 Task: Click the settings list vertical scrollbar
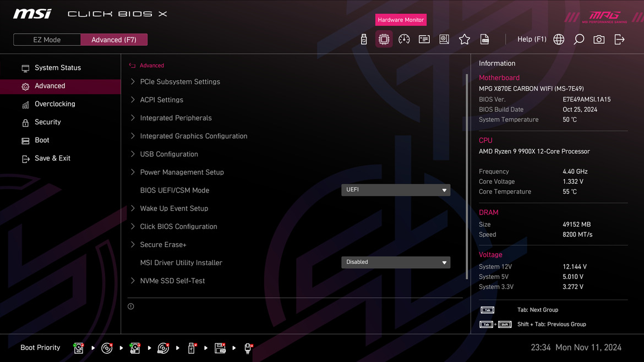(x=467, y=177)
